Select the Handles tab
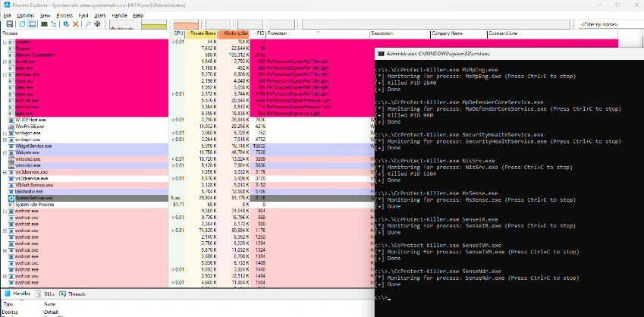Image resolution: width=644 pixels, height=317 pixels. coord(17,294)
